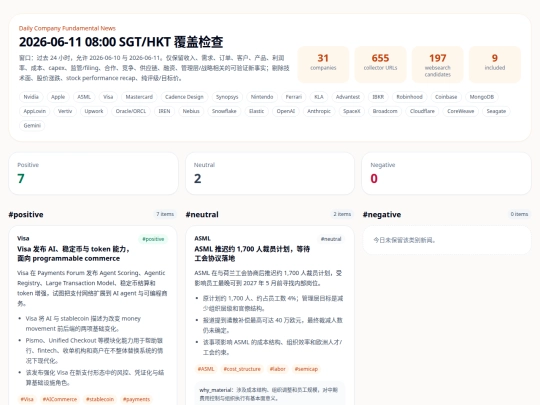Select the SpaceX chip
Screen dimensions: 540x405
coord(352,111)
